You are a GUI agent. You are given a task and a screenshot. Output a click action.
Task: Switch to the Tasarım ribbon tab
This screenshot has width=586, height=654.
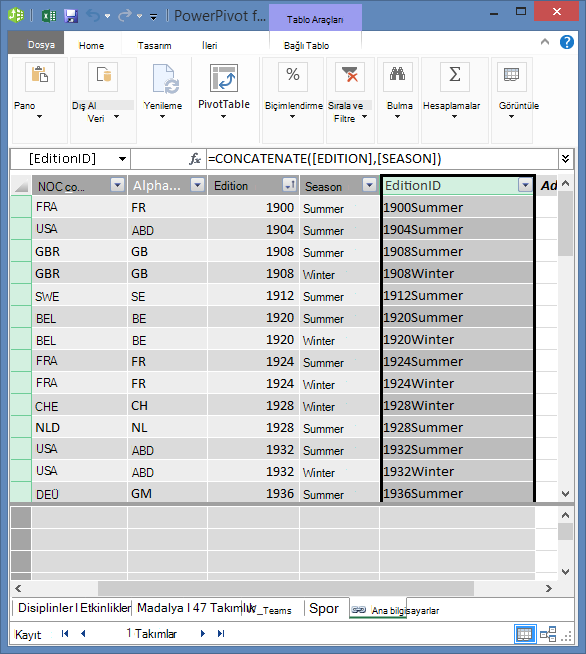point(154,45)
